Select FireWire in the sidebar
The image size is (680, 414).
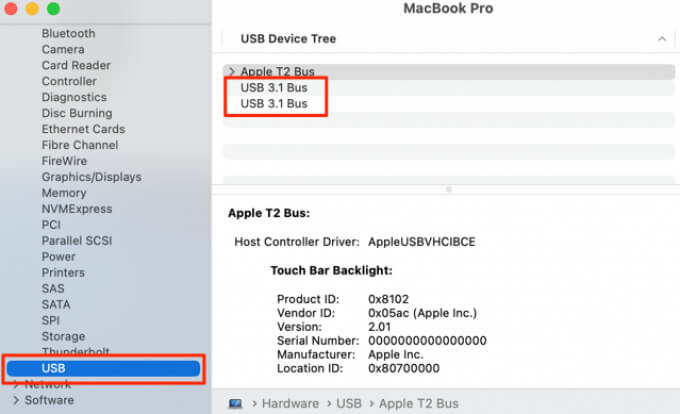coord(64,161)
